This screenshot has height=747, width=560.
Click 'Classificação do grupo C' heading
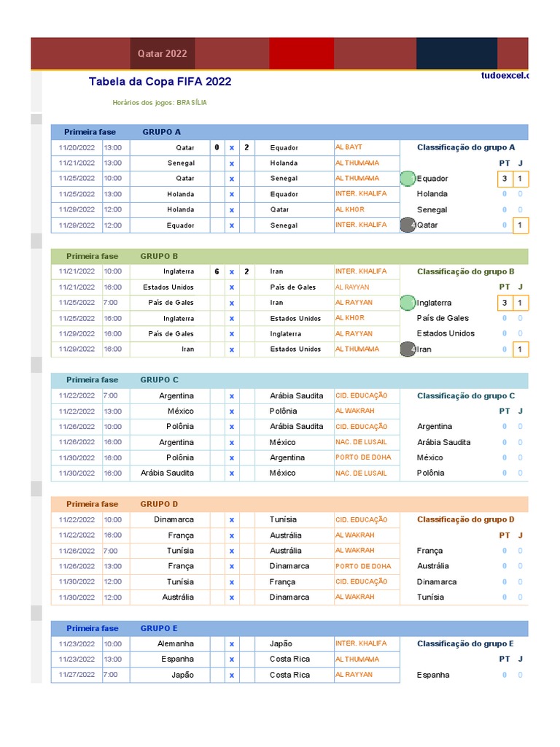(466, 396)
